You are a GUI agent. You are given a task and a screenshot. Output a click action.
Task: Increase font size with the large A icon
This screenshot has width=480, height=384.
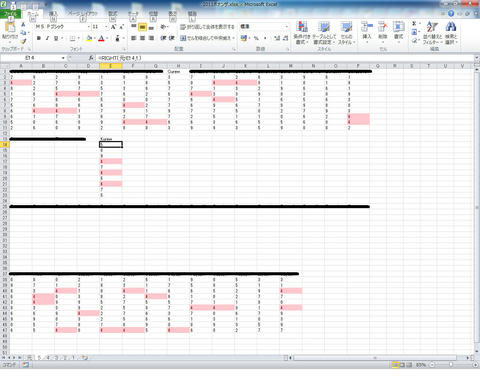(113, 27)
